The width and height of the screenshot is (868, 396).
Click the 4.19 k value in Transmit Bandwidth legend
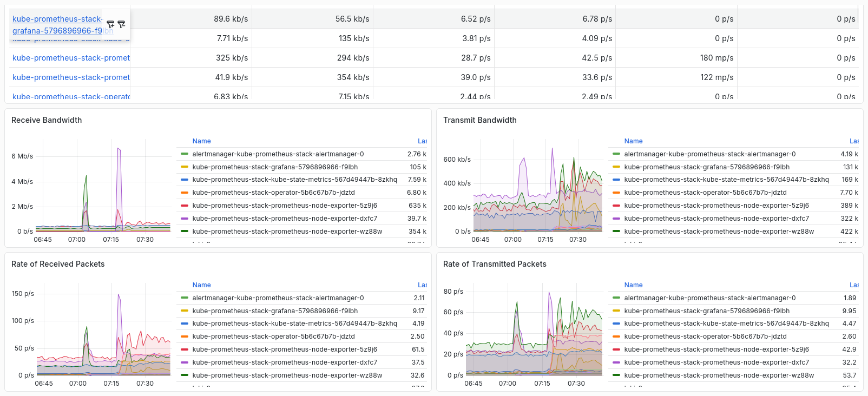pyautogui.click(x=849, y=154)
